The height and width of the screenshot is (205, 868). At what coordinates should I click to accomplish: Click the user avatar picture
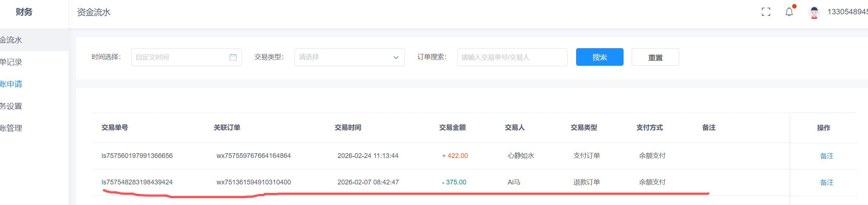coord(814,12)
